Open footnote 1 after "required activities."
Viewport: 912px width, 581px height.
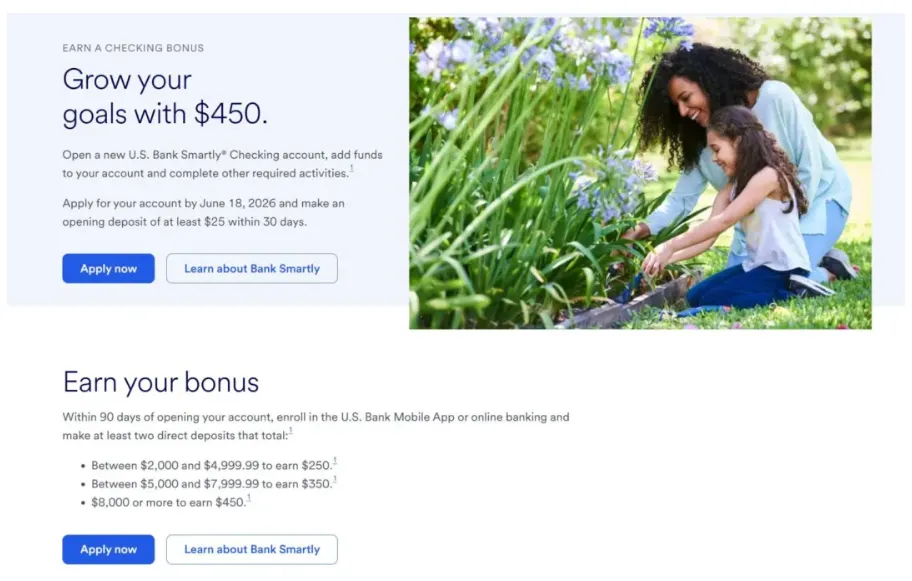click(x=351, y=169)
